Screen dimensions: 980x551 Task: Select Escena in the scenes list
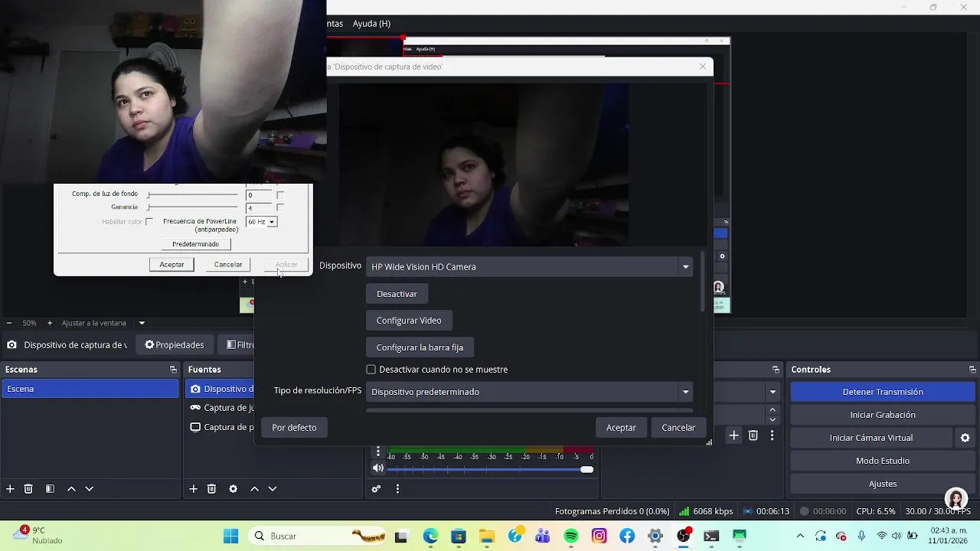(x=90, y=389)
